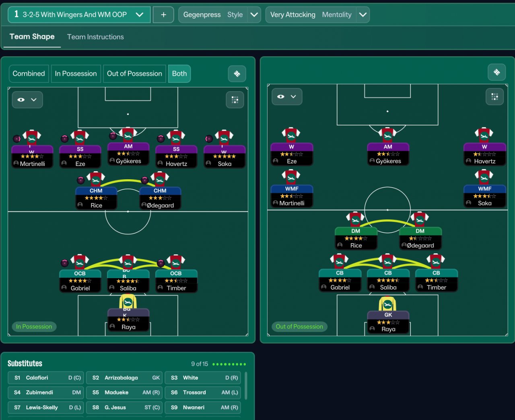The image size is (515, 420).
Task: Select Saliba's CB shirt, Out of Possession pitch
Action: click(x=387, y=261)
